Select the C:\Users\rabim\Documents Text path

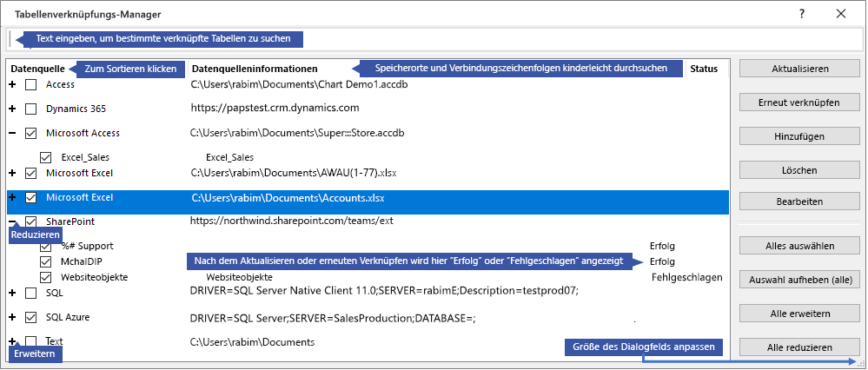pyautogui.click(x=253, y=342)
